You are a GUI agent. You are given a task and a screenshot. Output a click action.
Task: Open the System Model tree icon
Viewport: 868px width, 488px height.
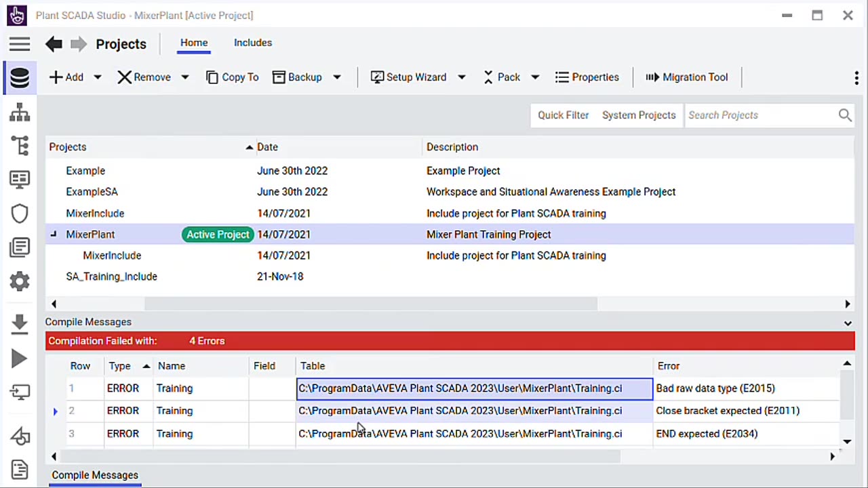tap(19, 146)
